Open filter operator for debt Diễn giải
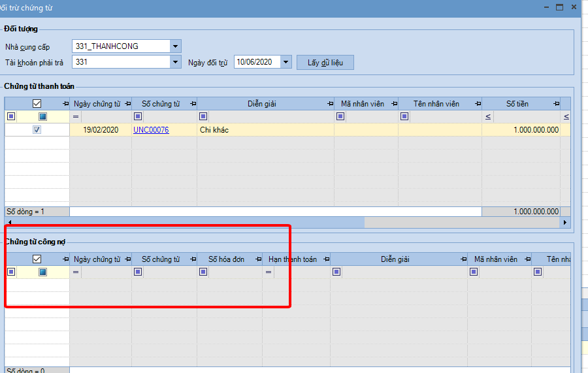Viewport: 588px width, 373px height. [x=336, y=272]
